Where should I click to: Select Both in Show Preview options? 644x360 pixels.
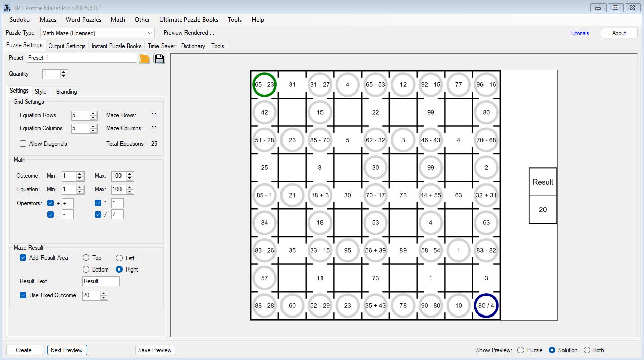587,350
